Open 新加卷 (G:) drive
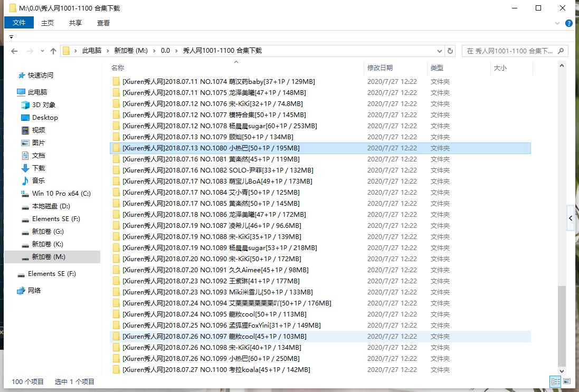The image size is (579, 392). pyautogui.click(x=48, y=232)
